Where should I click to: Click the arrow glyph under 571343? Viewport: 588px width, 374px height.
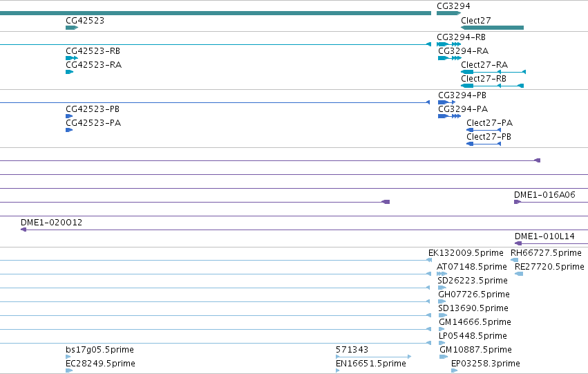pyautogui.click(x=374, y=357)
